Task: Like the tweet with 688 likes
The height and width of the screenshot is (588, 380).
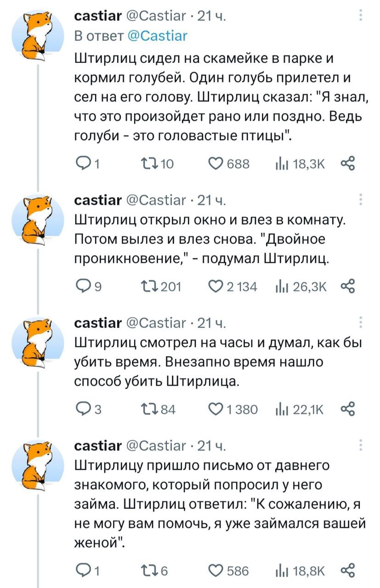Action: tap(216, 164)
